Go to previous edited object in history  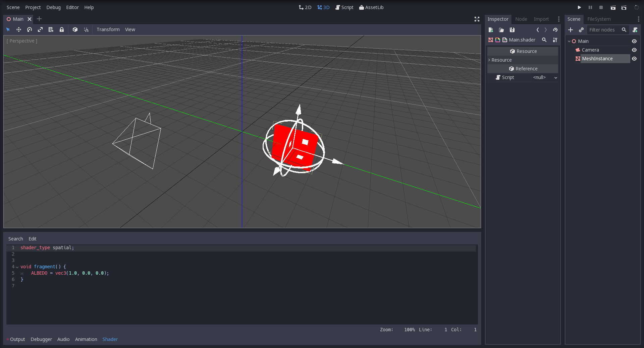click(538, 30)
